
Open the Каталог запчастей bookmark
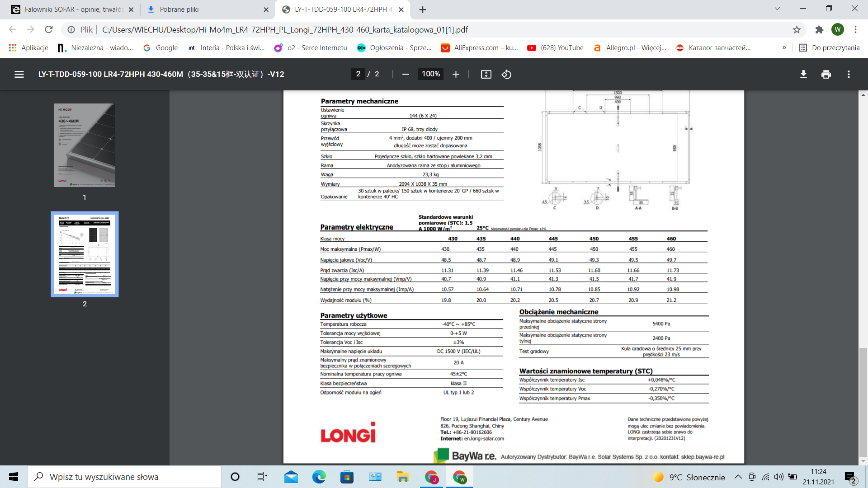coord(713,48)
